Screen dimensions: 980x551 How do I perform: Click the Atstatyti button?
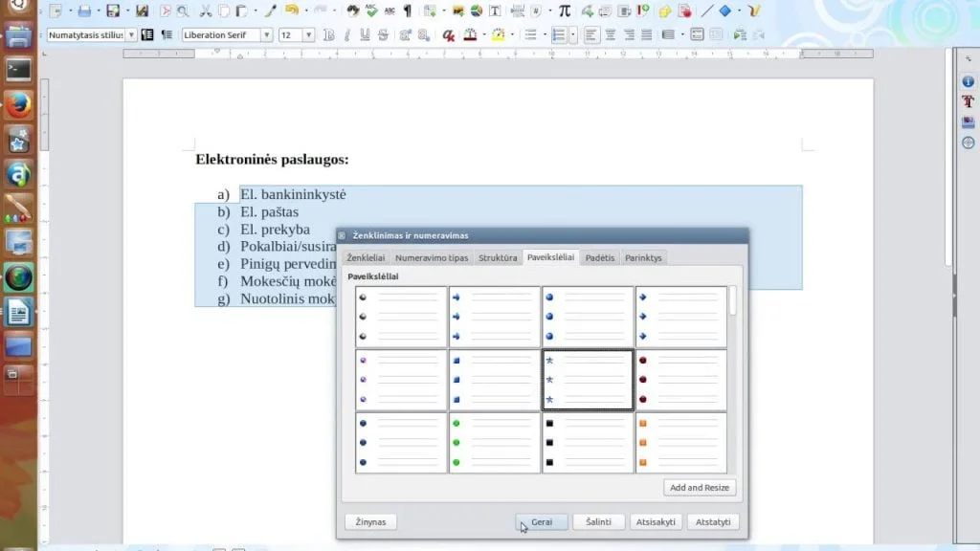[x=713, y=521]
